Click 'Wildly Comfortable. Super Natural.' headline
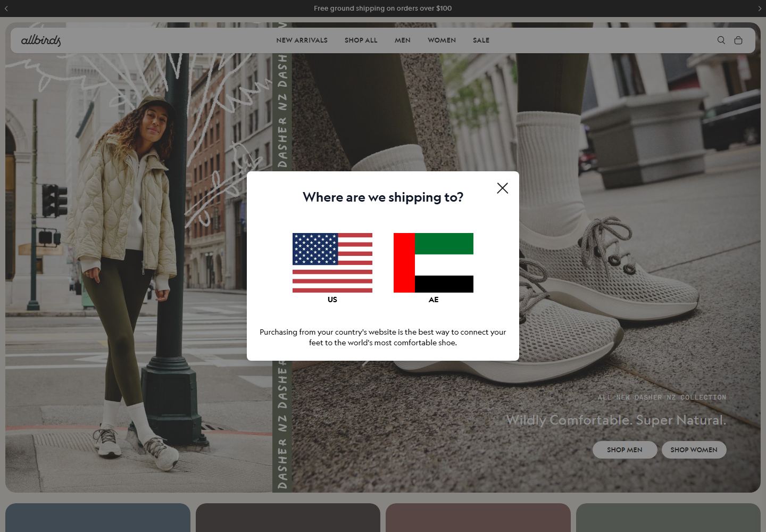766x532 pixels. pyautogui.click(x=616, y=420)
